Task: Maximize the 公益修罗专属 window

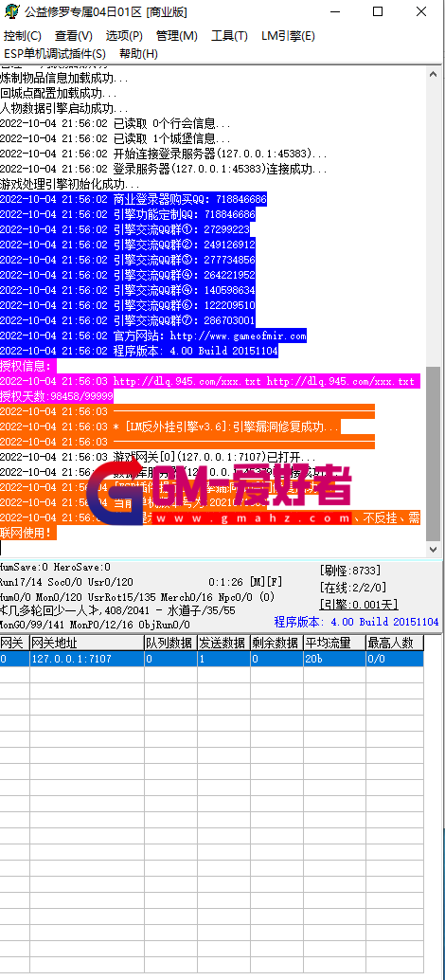Action: point(378,12)
